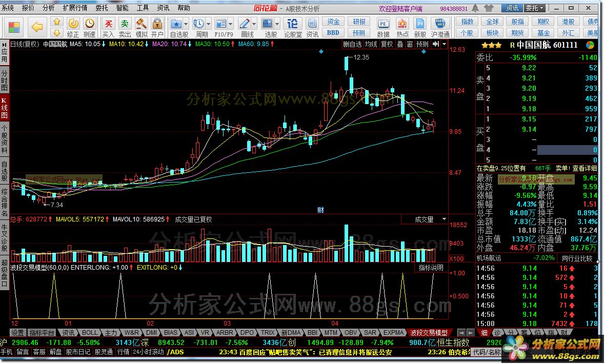The image size is (605, 364).
Task: Toggle 均线 moving averages display
Action: (371, 45)
